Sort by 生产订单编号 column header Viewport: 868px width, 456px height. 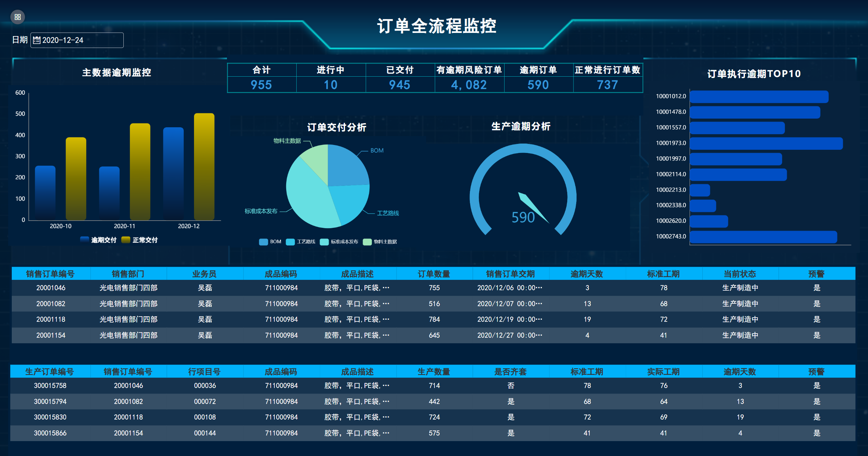click(50, 372)
